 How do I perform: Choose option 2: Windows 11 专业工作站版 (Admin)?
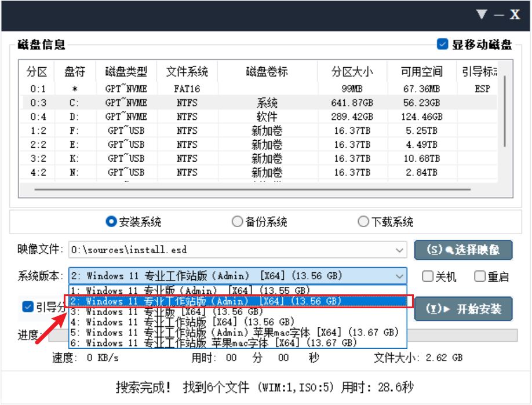click(x=238, y=301)
